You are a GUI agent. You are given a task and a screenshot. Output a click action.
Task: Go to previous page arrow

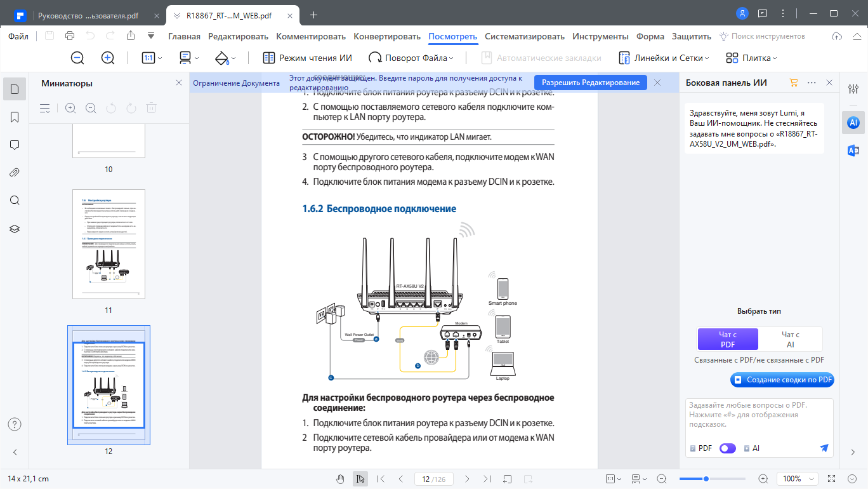401,479
